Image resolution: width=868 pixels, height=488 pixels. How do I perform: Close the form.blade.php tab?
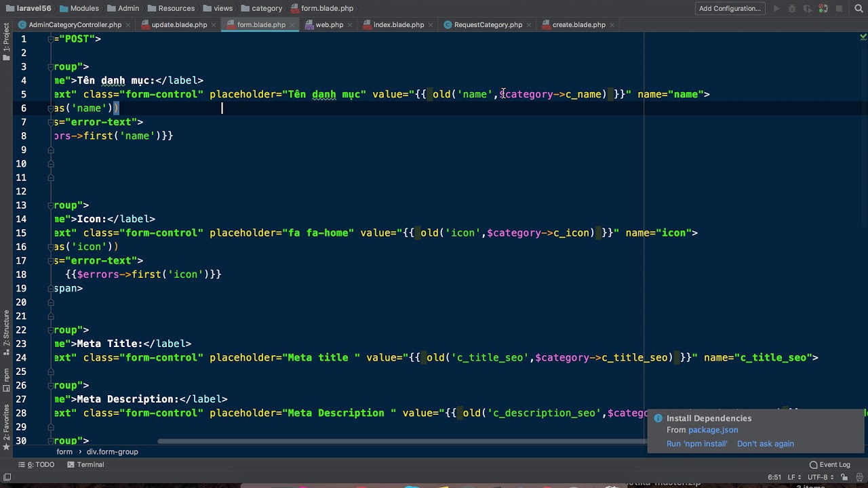292,25
